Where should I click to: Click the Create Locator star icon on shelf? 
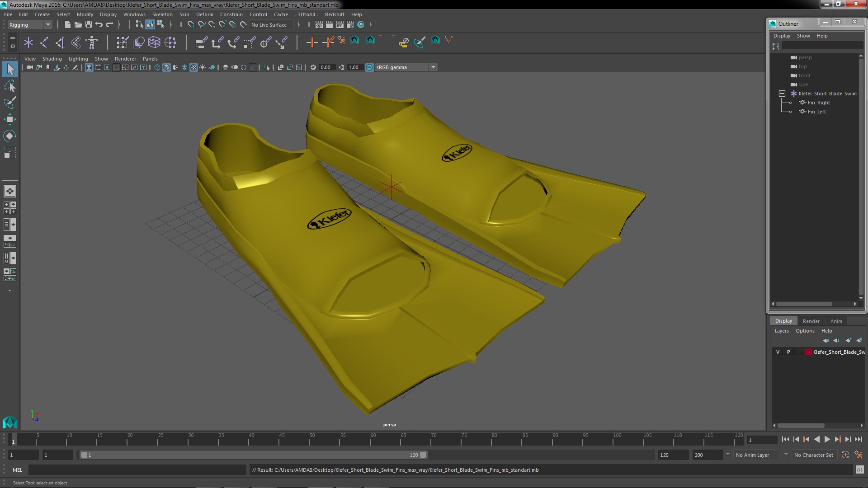pos(28,42)
